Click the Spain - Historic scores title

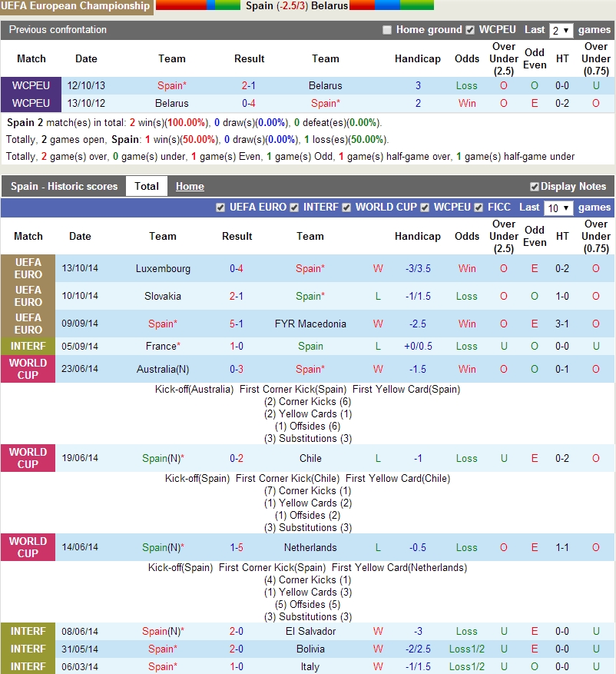click(64, 187)
